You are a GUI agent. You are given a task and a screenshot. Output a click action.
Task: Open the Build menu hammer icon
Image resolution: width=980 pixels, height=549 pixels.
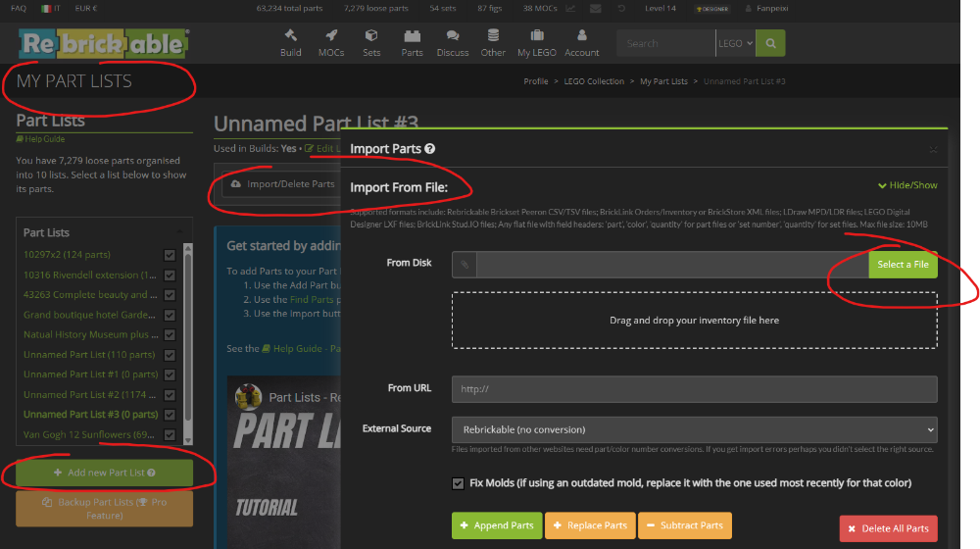pos(291,35)
